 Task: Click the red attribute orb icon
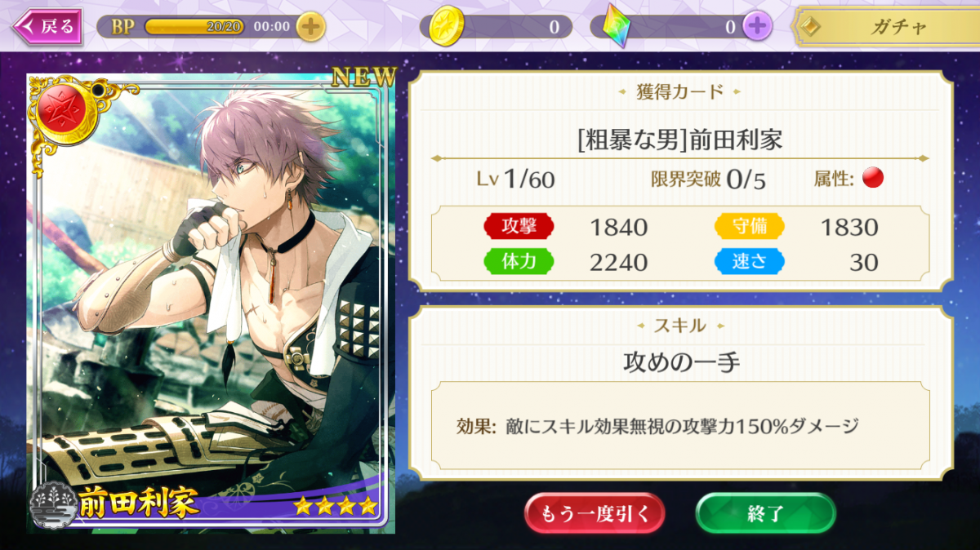point(873,178)
